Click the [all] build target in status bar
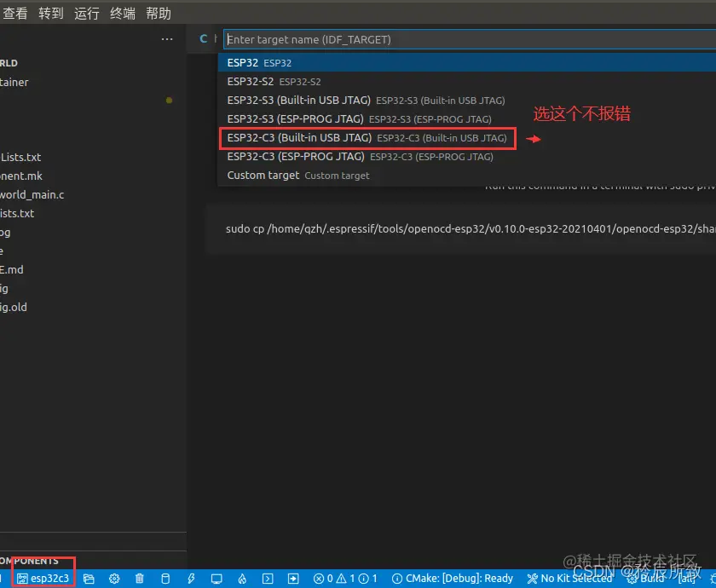716x588 pixels. [686, 579]
